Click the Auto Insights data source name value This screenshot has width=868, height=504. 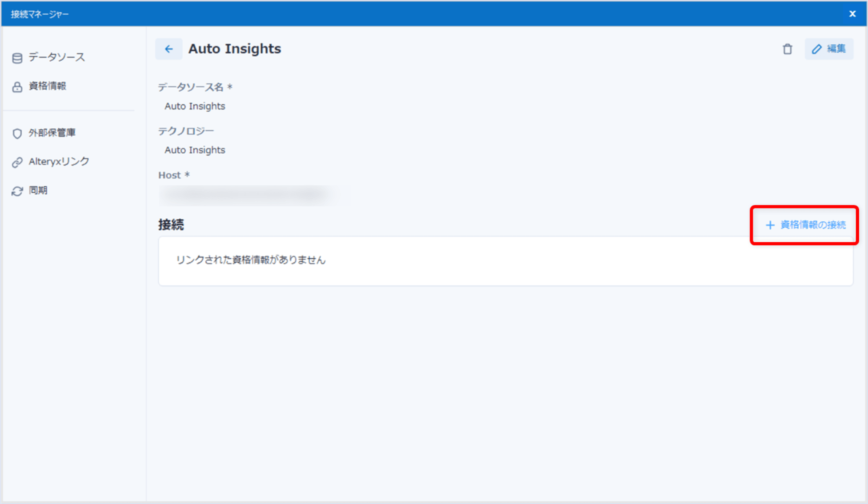(x=195, y=106)
